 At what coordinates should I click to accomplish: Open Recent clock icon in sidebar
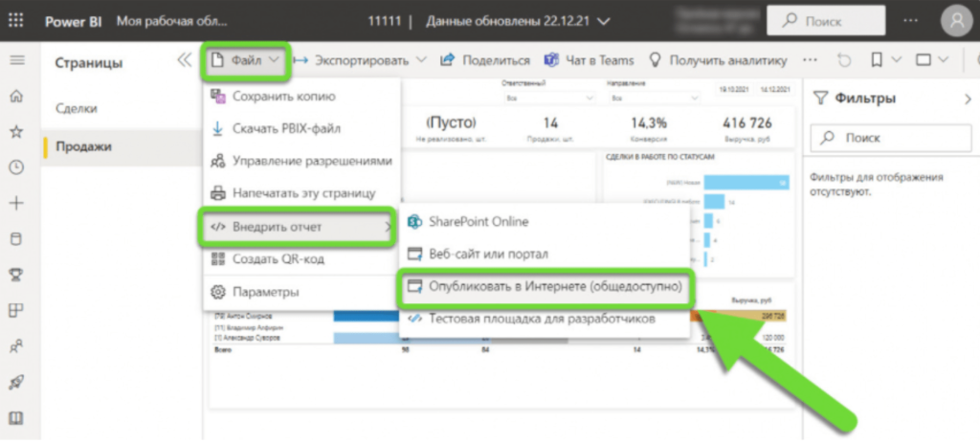(16, 166)
